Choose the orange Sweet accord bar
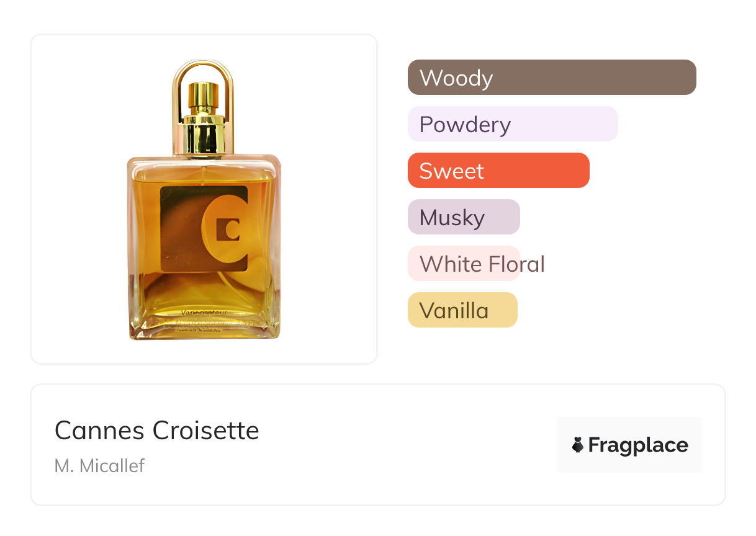The width and height of the screenshot is (756, 536). click(x=498, y=171)
